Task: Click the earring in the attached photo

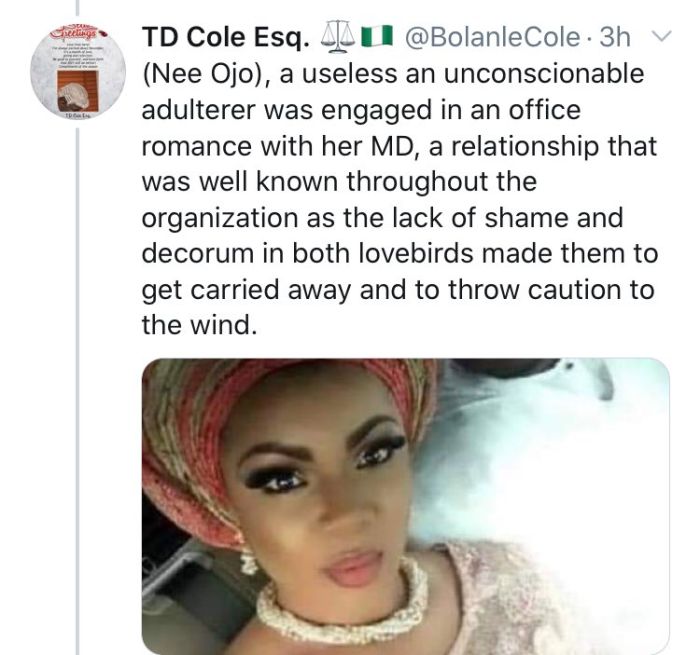Action: (x=248, y=562)
